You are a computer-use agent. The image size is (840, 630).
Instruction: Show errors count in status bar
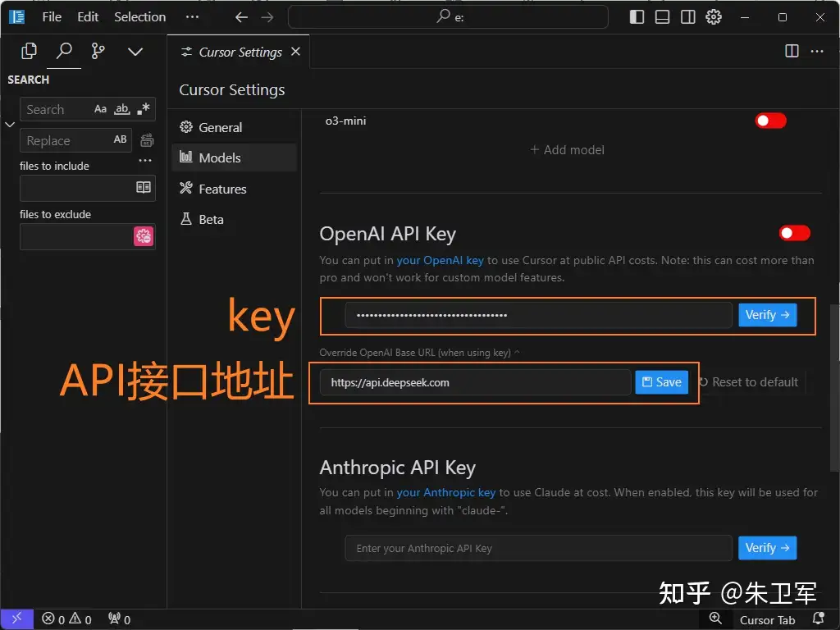(53, 619)
